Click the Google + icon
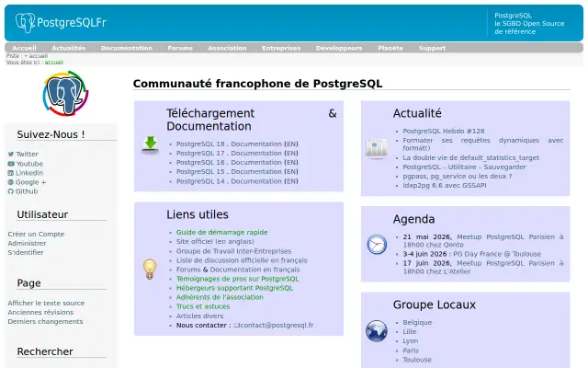The width and height of the screenshot is (588, 368). (10, 182)
